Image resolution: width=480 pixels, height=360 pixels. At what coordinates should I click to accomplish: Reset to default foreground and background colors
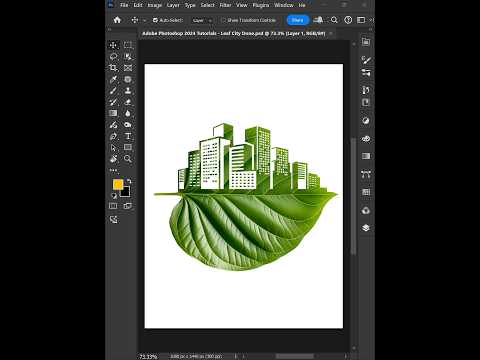click(114, 196)
